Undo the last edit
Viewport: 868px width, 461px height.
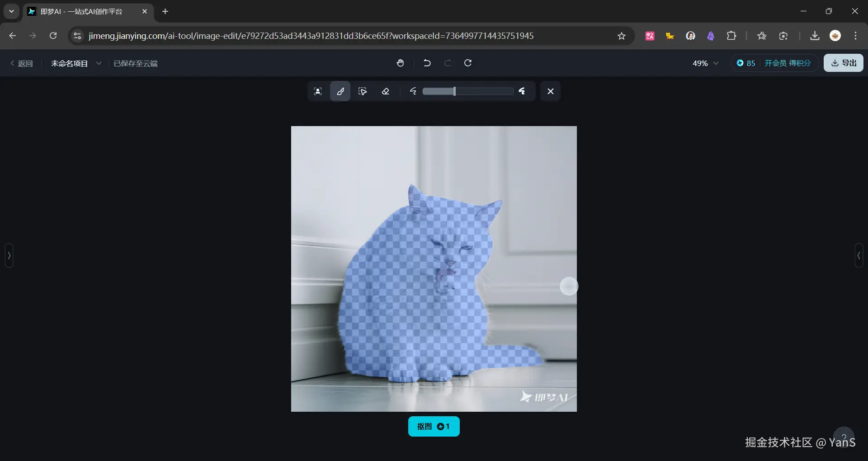pyautogui.click(x=427, y=63)
